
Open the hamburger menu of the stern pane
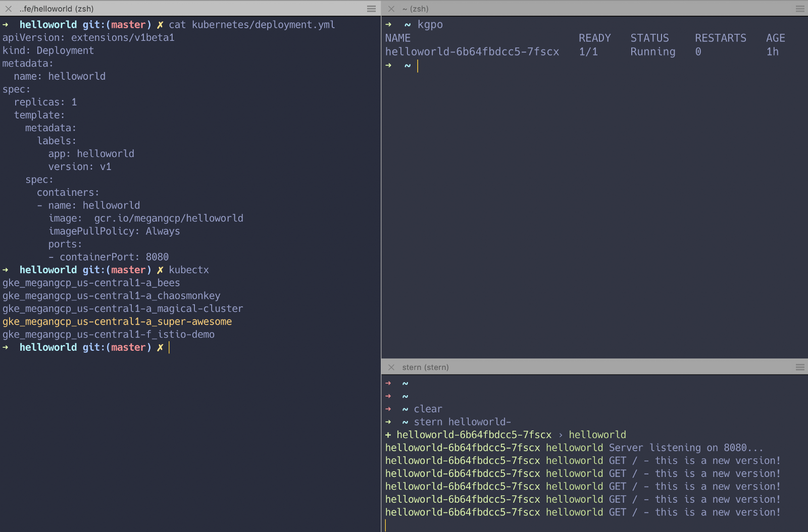pos(800,367)
